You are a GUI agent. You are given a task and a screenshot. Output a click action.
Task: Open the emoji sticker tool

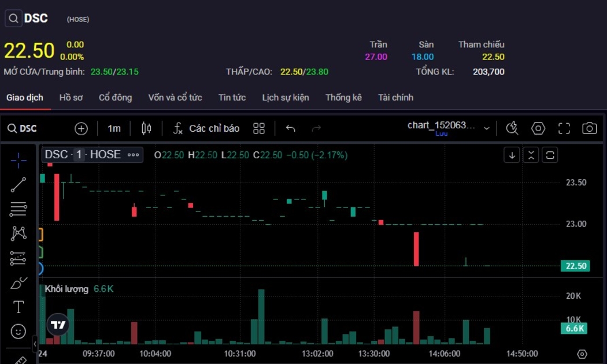(x=18, y=332)
